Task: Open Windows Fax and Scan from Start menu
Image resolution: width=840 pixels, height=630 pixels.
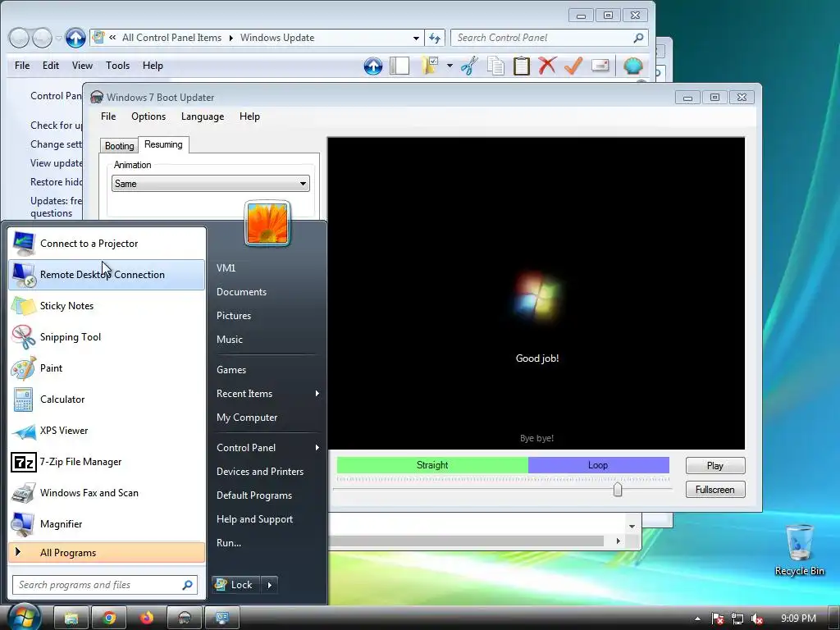Action: pyautogui.click(x=107, y=493)
